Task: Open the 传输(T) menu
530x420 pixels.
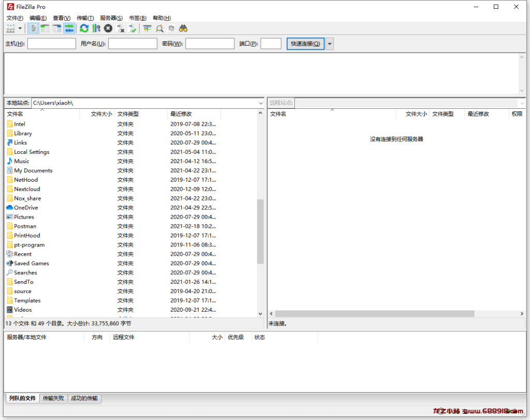Action: tap(85, 18)
